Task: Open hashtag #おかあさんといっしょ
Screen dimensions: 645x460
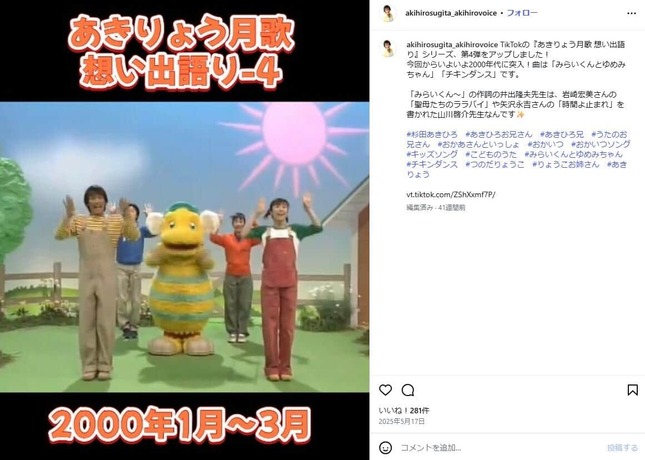Action: [x=478, y=144]
